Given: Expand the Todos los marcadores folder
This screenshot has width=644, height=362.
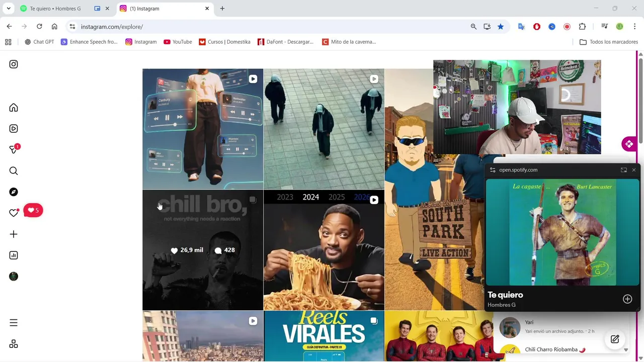Looking at the screenshot, I should click(609, 42).
